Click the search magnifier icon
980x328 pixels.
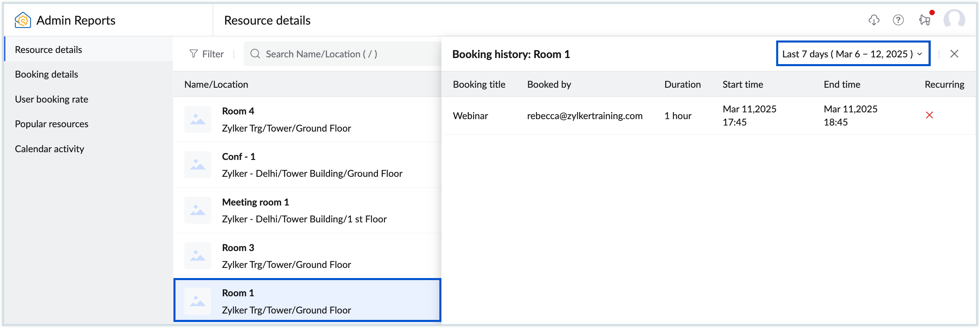(x=255, y=54)
